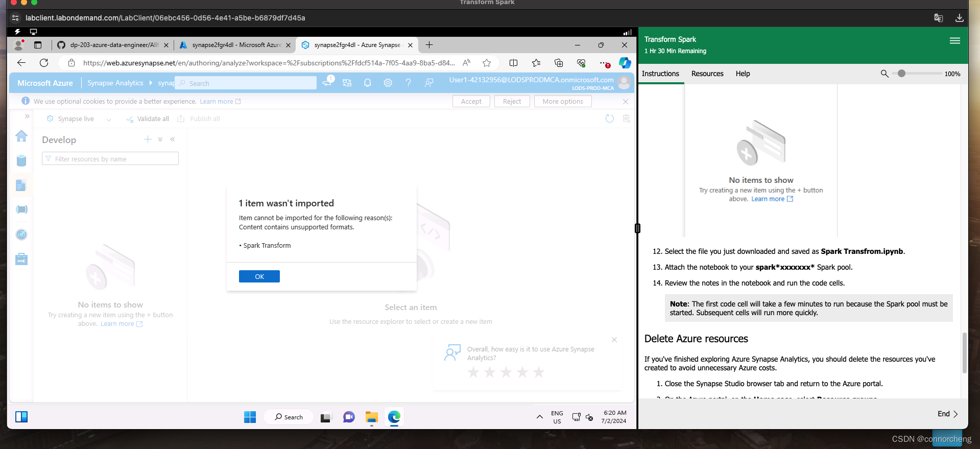Open the Monitor hub gauge icon
Viewport: 980px width, 449px height.
21,234
